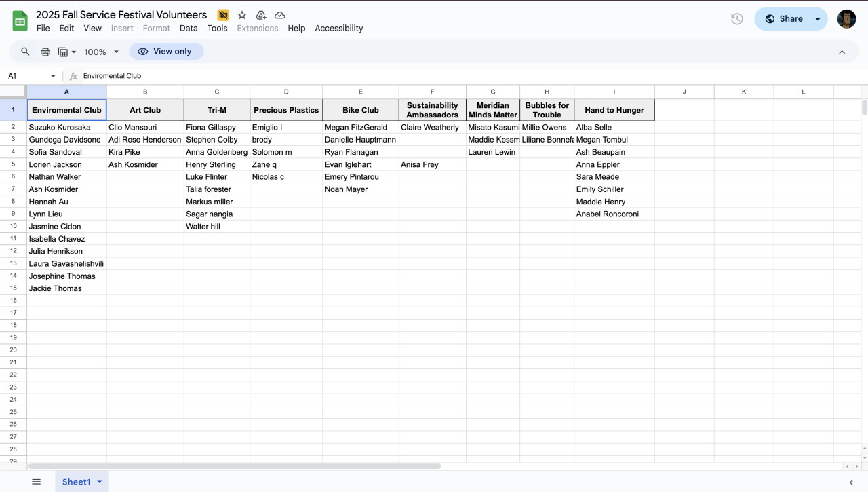Click the View only button

point(166,52)
